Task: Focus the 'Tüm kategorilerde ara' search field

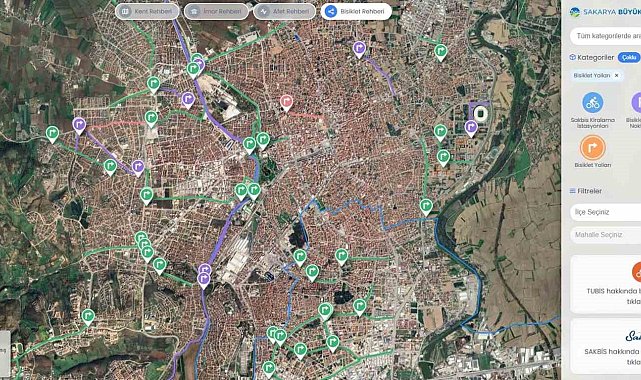Action: pyautogui.click(x=605, y=36)
